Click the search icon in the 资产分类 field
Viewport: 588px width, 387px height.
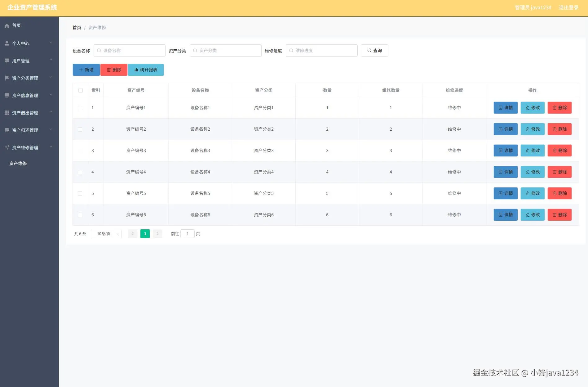point(195,51)
